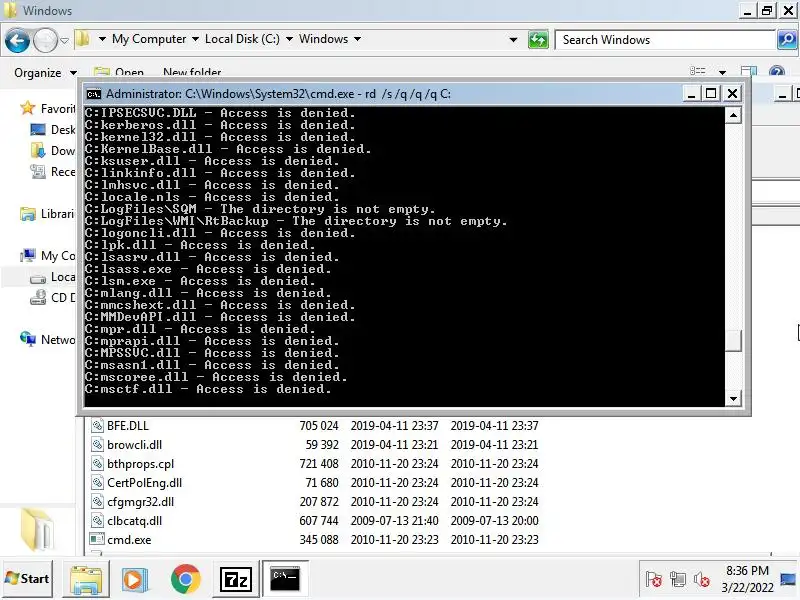Screen dimensions: 800x600
Task: Select Local Disk (C:) breadcrumb
Action: (x=242, y=39)
